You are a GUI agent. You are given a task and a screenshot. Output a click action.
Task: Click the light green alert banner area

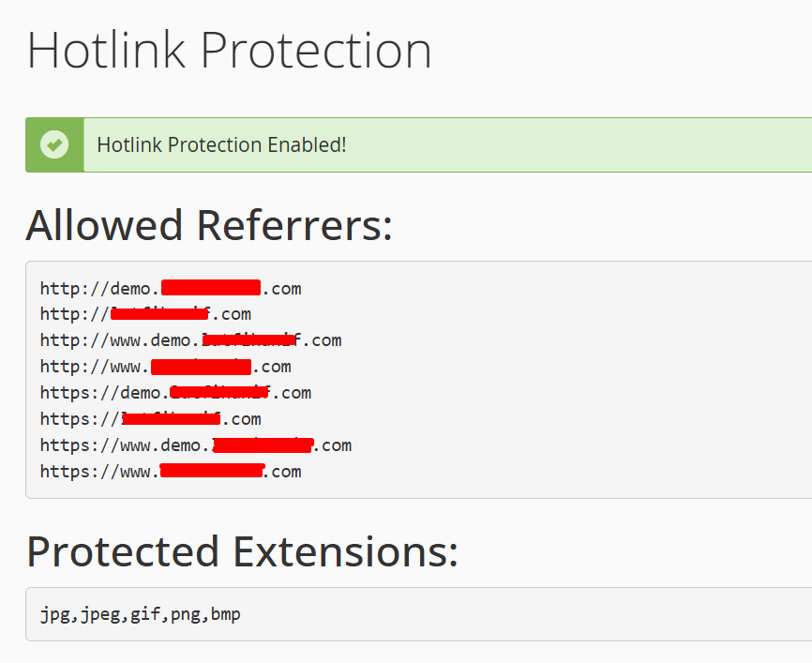[x=448, y=145]
